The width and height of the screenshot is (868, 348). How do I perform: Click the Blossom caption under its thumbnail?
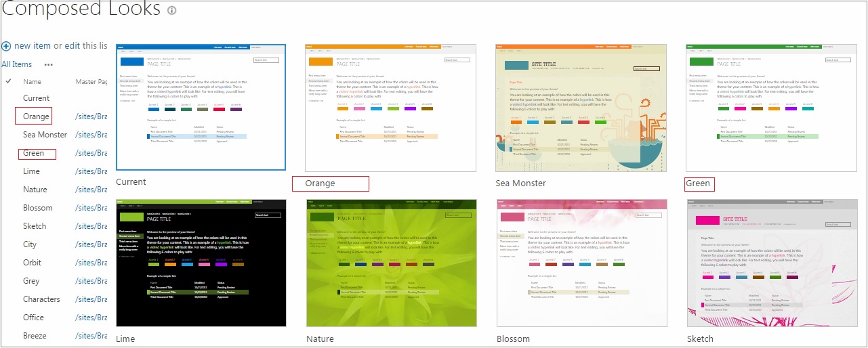pos(513,339)
